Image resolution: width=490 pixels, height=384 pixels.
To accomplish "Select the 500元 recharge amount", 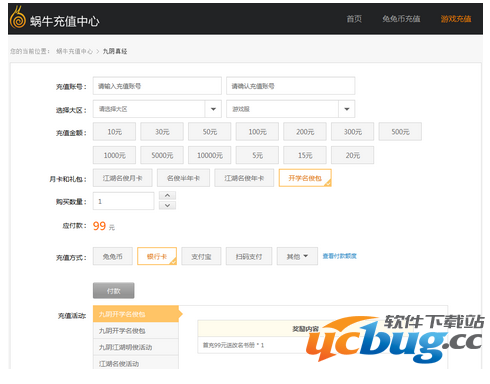I will [400, 132].
